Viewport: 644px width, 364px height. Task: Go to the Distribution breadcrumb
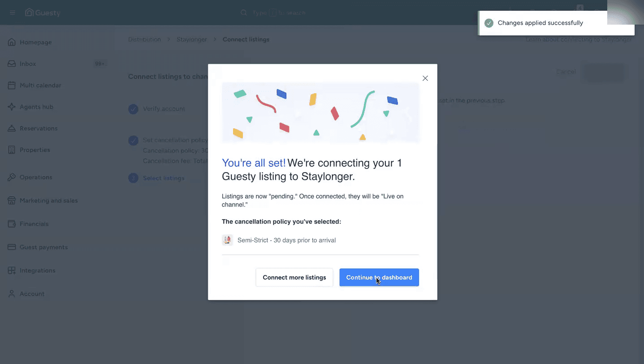(x=144, y=39)
